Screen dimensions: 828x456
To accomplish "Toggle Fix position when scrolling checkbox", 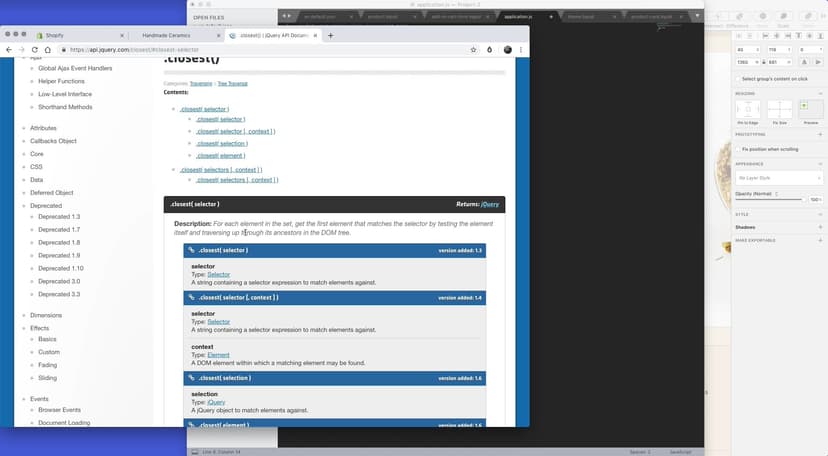I will coord(738,149).
